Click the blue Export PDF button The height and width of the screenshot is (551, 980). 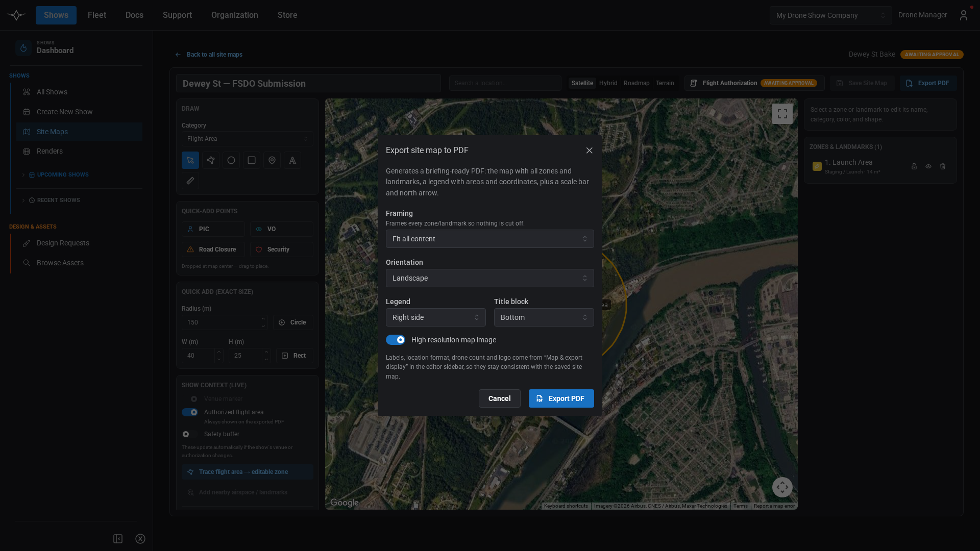coord(561,398)
